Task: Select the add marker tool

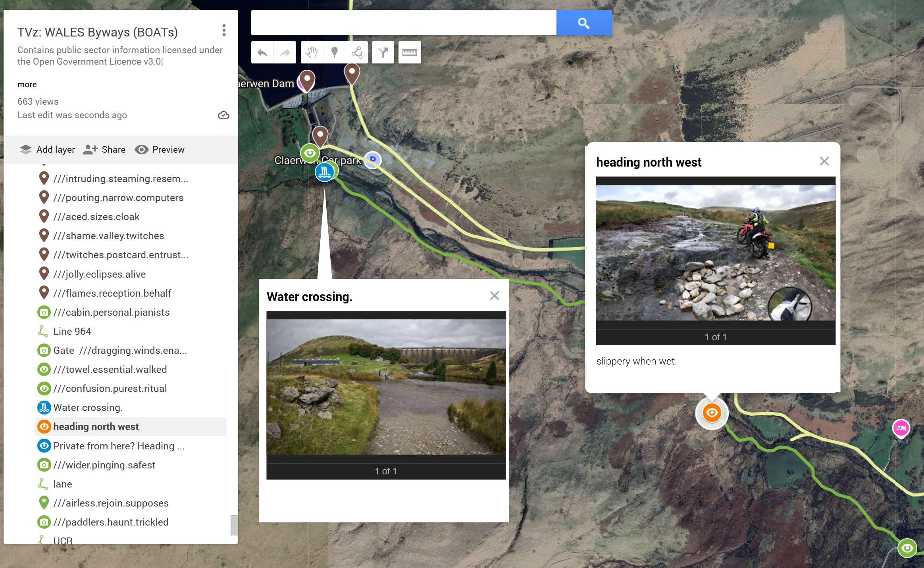Action: [x=334, y=53]
